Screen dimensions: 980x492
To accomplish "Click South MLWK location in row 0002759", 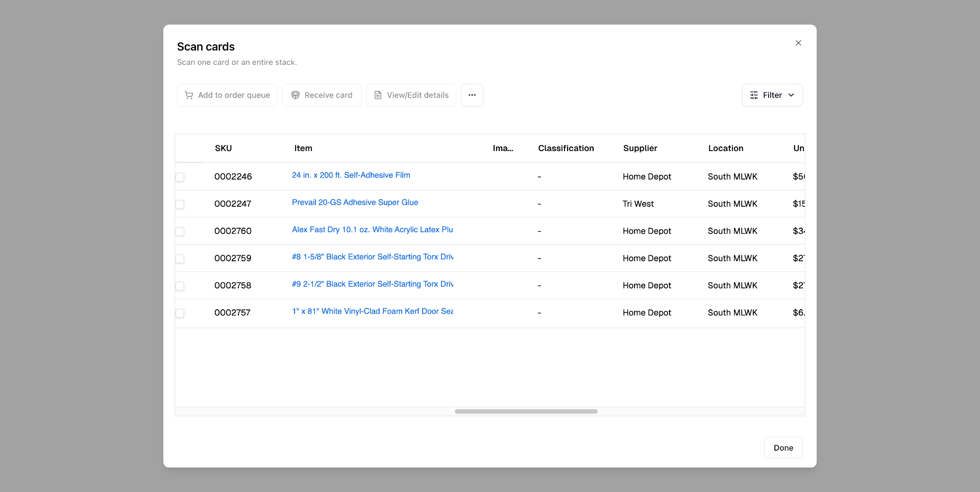I will (732, 258).
